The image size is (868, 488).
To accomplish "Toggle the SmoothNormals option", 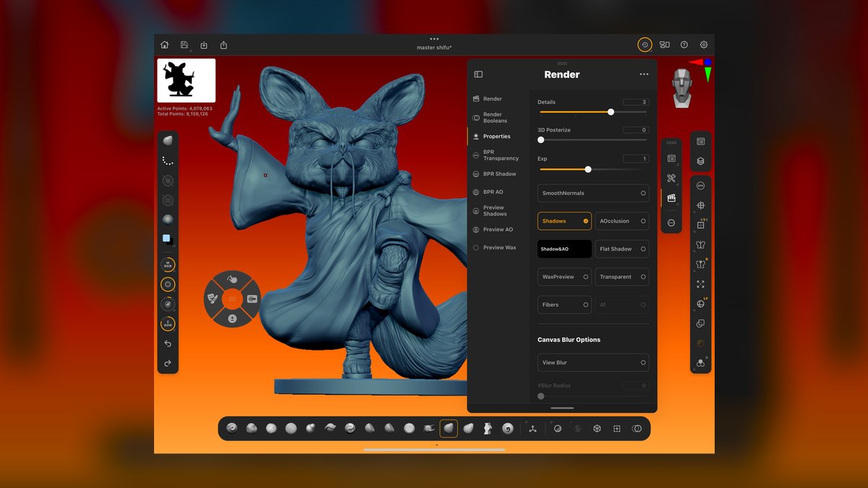I will (x=593, y=193).
